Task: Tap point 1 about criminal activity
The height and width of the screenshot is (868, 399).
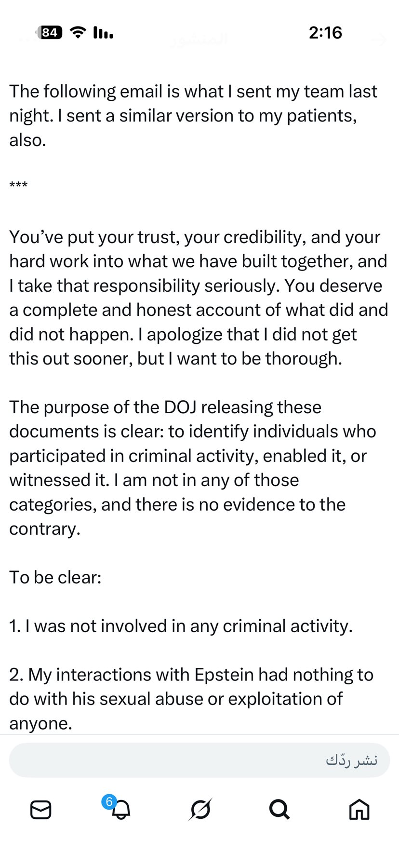Action: point(181,626)
